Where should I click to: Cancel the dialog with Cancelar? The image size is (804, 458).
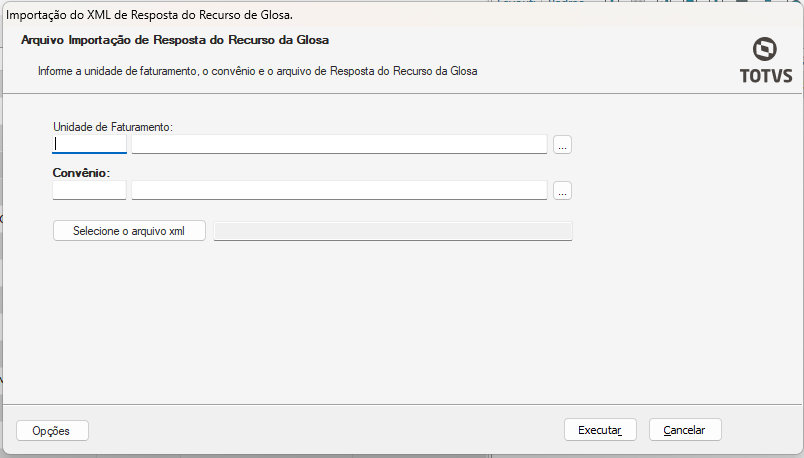pos(685,430)
